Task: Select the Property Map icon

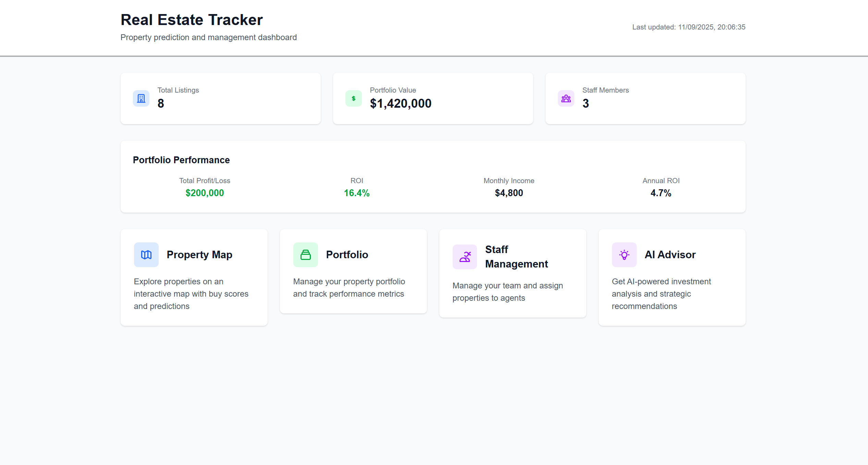Action: (146, 254)
